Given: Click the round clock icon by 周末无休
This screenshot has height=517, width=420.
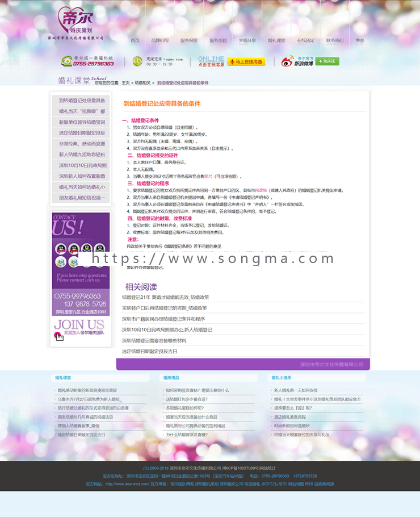Looking at the screenshot, I should 137,61.
